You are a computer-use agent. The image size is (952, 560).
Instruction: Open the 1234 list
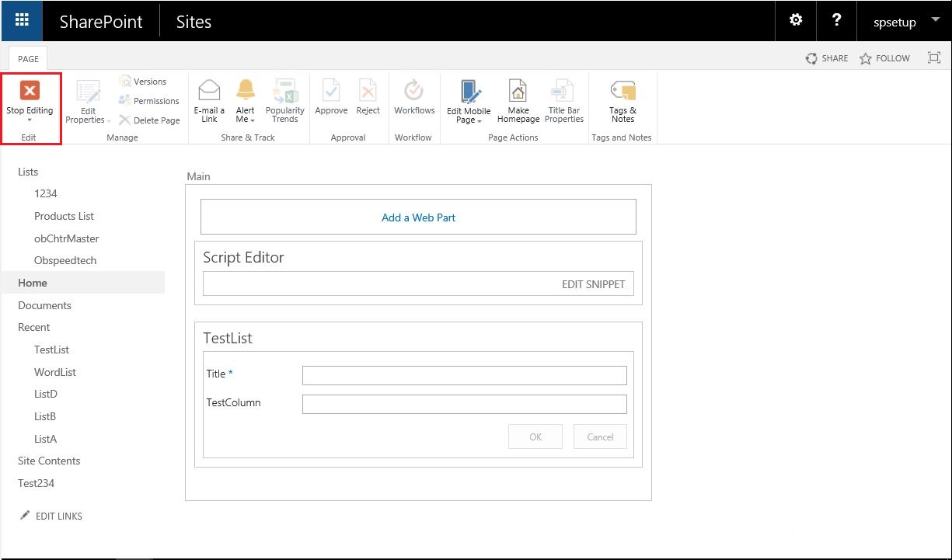[x=46, y=193]
